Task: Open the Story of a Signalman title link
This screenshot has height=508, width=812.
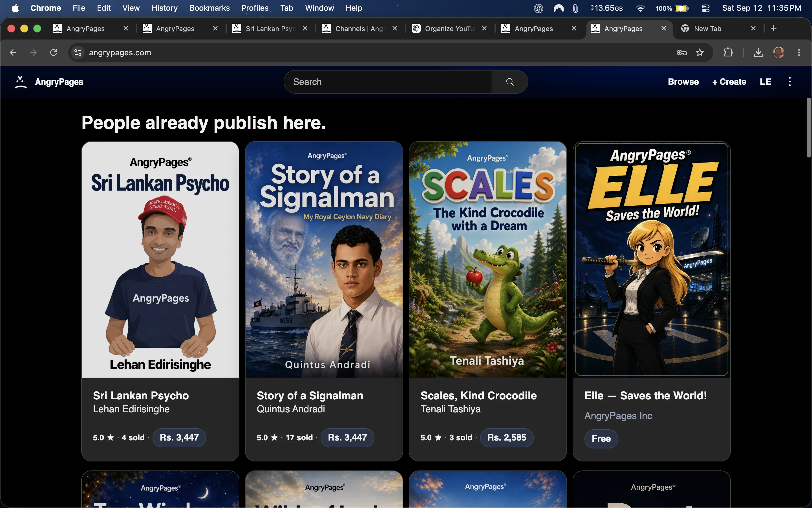Action: tap(310, 395)
